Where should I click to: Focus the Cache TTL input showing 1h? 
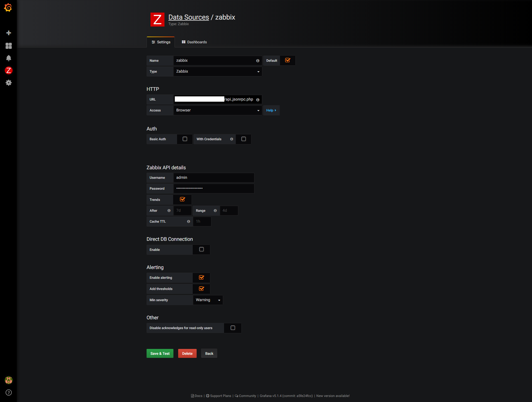202,222
